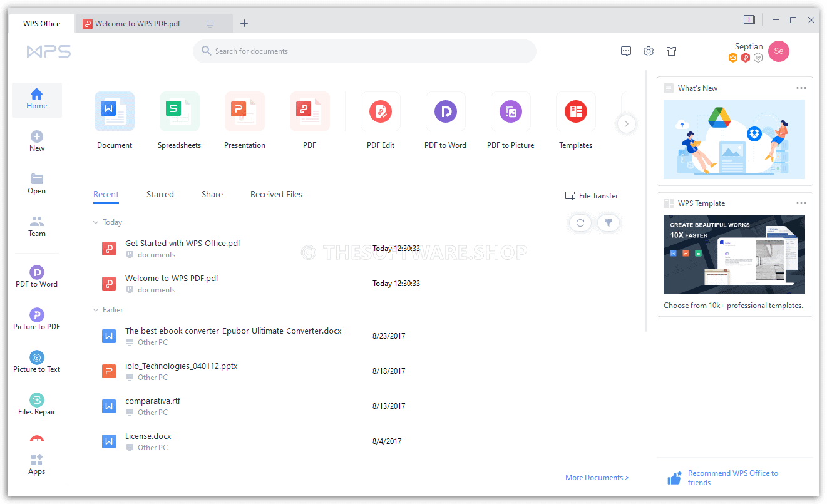Click the feedback message icon
This screenshot has width=827, height=504.
(x=626, y=51)
